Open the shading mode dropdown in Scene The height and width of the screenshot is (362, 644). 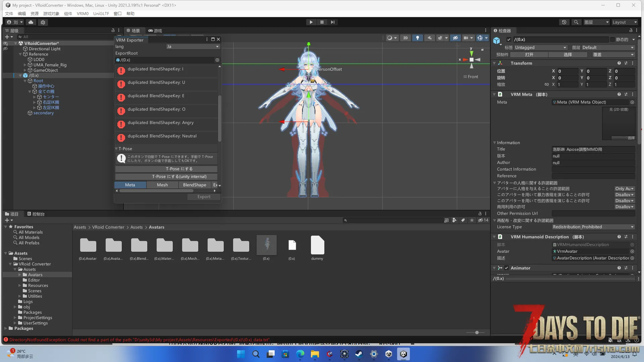coord(392,38)
